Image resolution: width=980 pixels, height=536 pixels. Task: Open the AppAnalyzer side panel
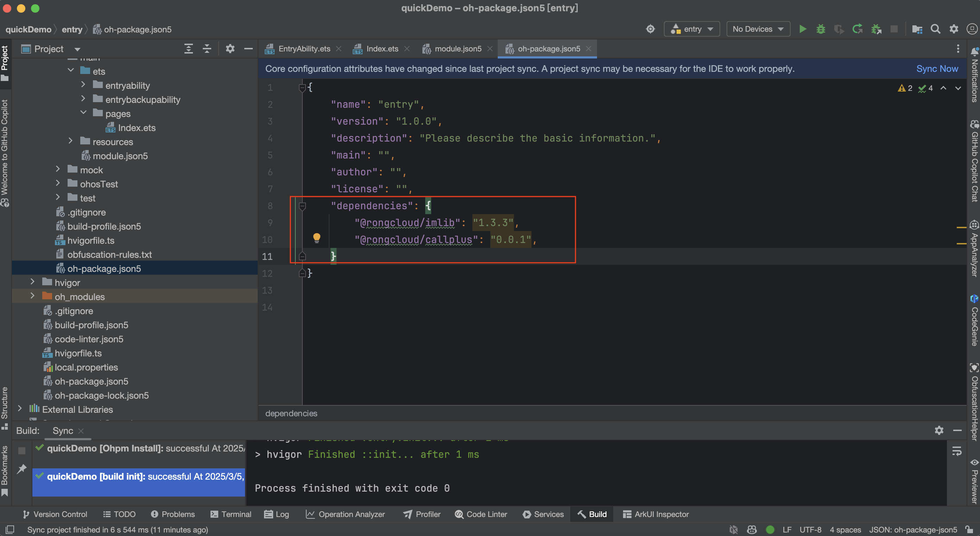(974, 248)
